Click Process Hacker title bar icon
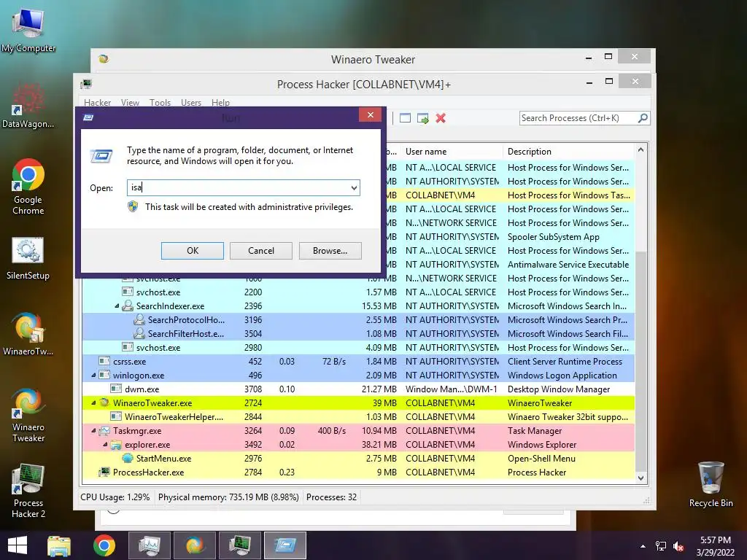747x560 pixels. click(86, 85)
